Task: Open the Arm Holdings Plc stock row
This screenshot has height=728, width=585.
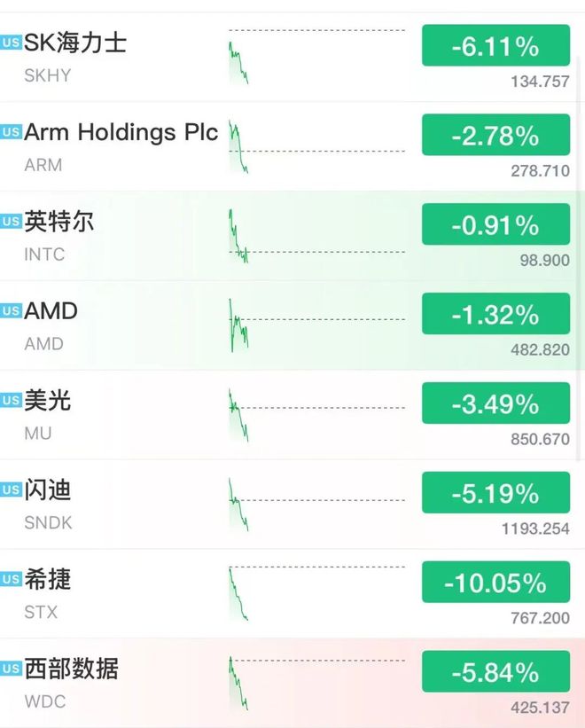Action: coord(292,146)
